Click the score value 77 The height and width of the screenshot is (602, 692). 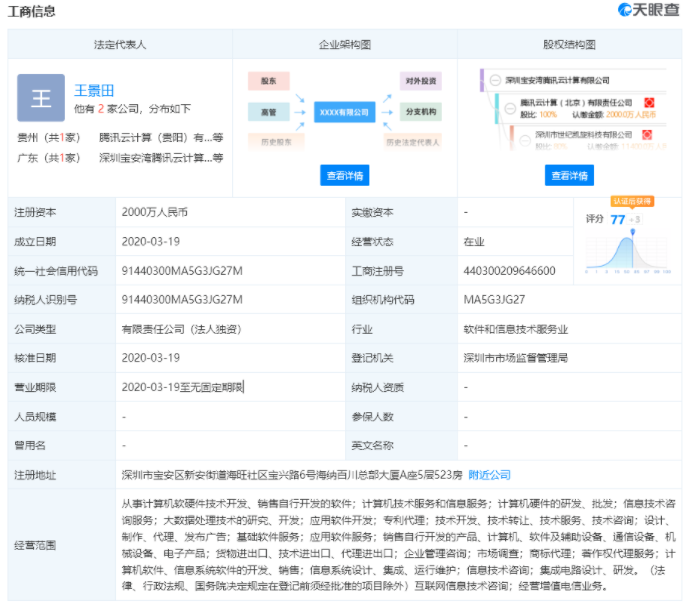tap(617, 219)
